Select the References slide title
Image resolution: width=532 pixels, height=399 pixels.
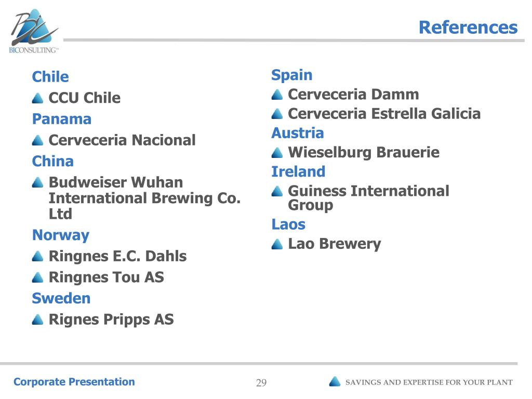point(468,28)
